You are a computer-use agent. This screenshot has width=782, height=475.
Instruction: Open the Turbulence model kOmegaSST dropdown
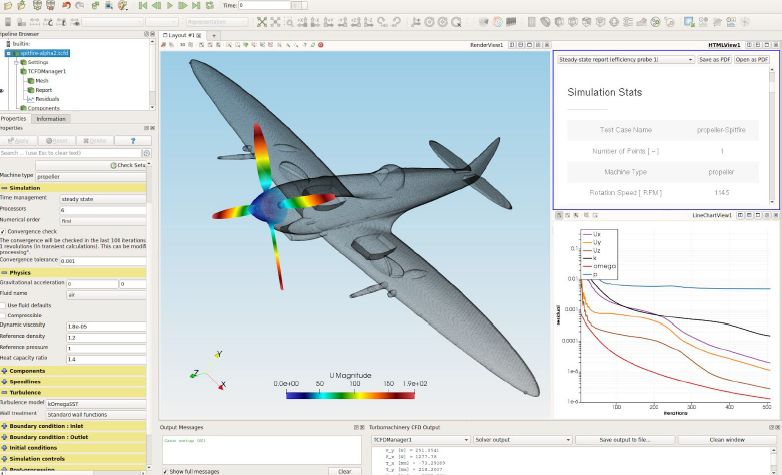tap(96, 404)
